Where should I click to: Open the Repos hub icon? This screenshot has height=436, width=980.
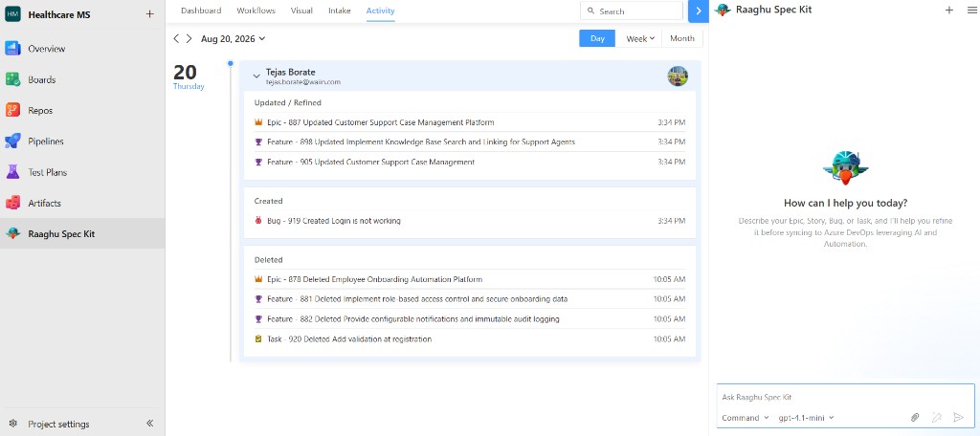coord(13,111)
